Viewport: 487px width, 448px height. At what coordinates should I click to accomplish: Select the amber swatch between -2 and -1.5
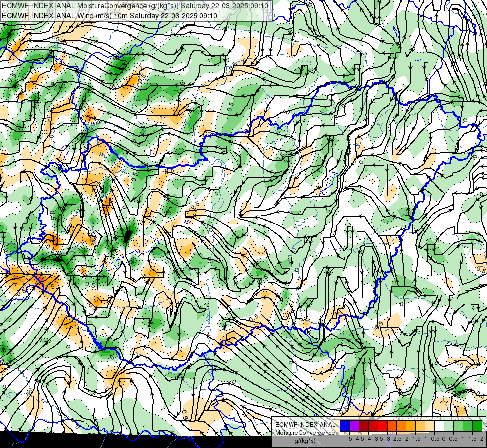click(411, 426)
